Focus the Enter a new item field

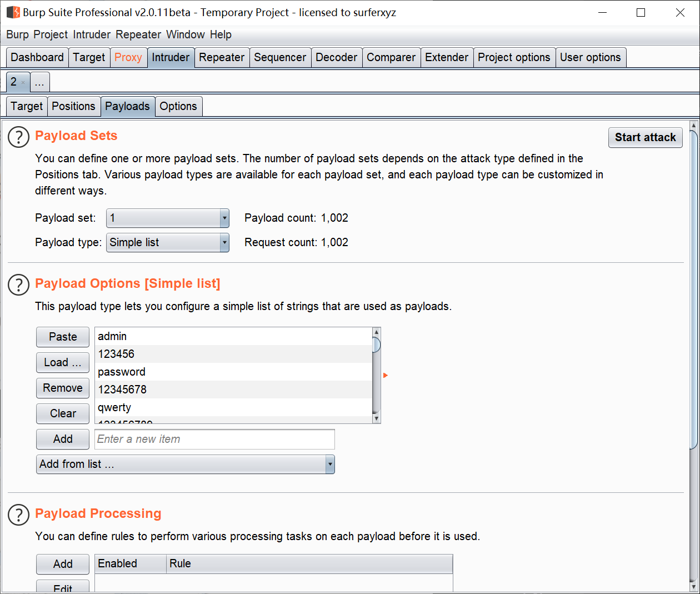(215, 439)
